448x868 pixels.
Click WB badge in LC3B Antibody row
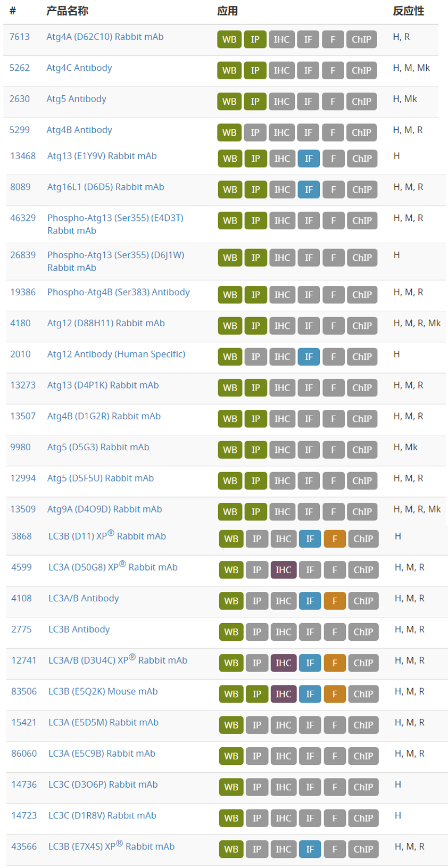tap(231, 632)
